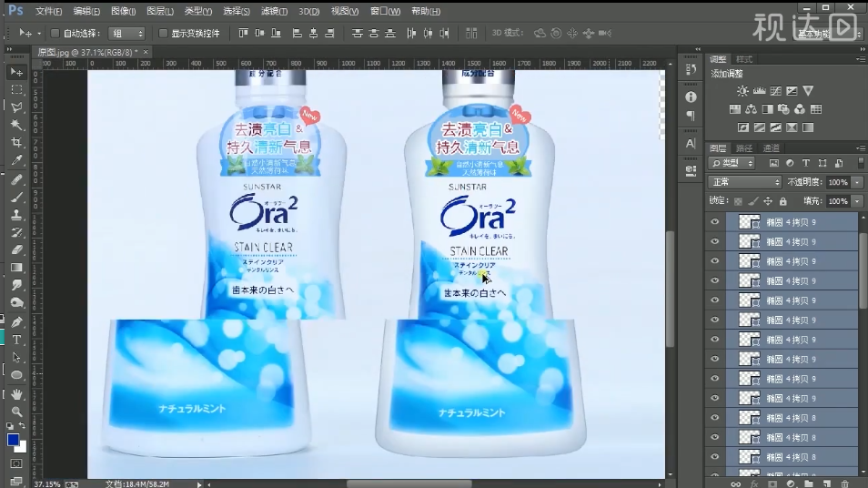Swap foreground and background colors
Viewport: 868px width, 488px height.
(22, 425)
